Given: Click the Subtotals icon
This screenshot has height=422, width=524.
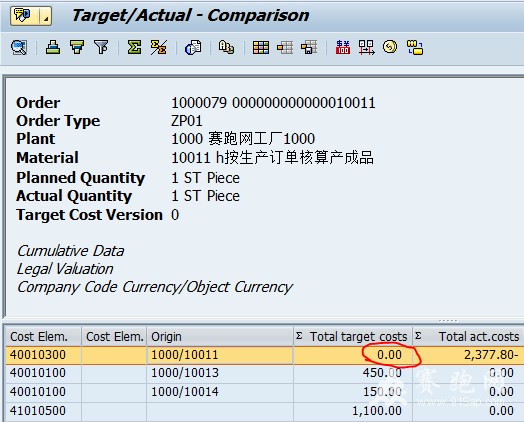Looking at the screenshot, I should (x=158, y=47).
